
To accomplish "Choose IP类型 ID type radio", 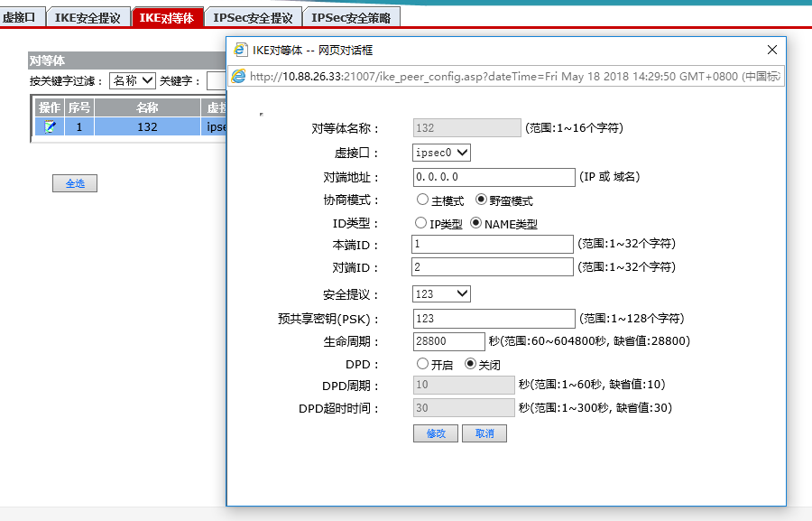I will click(420, 223).
